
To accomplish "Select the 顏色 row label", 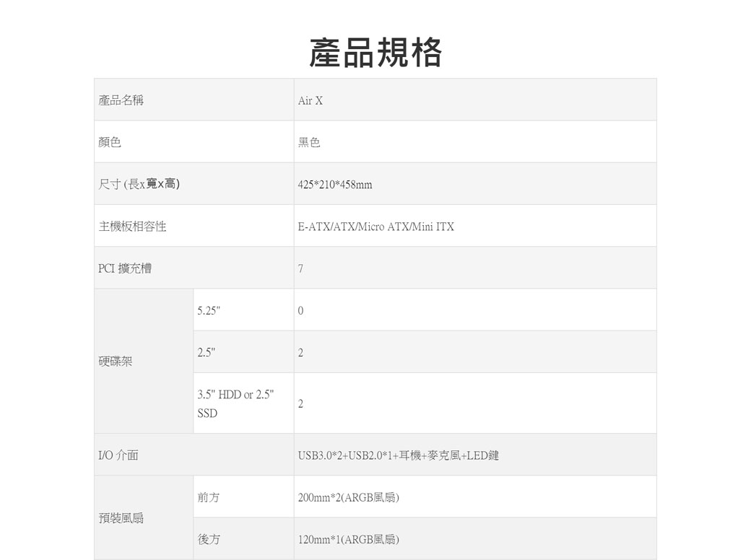I will point(110,143).
